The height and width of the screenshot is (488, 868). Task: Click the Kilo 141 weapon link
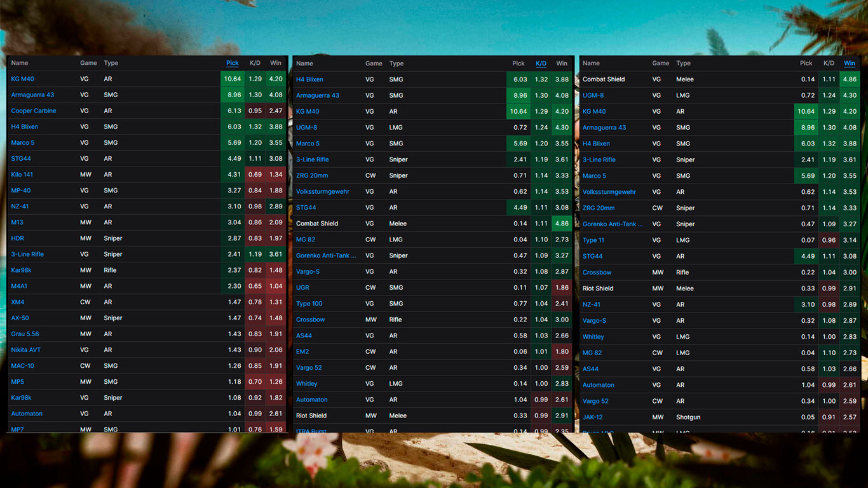(22, 175)
